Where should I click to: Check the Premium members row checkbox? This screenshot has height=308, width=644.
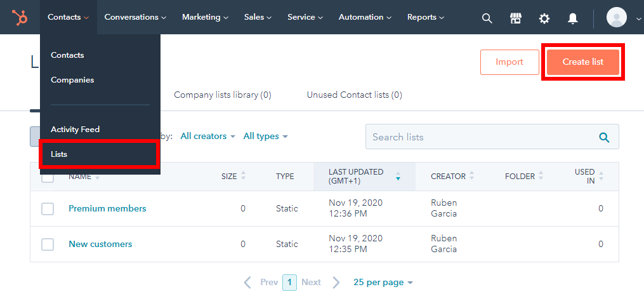[x=48, y=209]
